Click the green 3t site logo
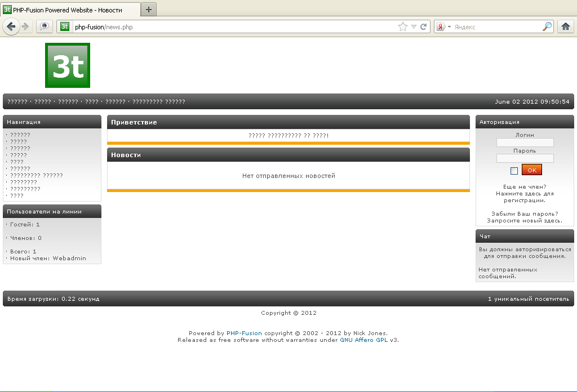This screenshot has height=392, width=577. coord(68,65)
